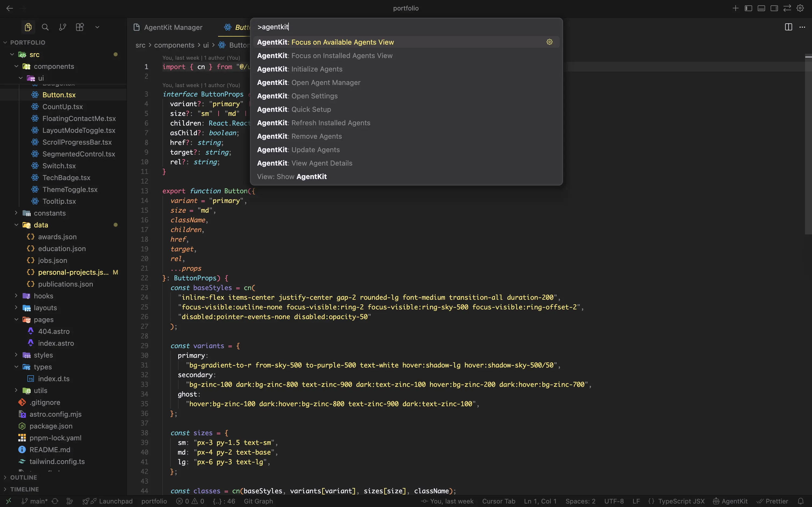Open notifications bell icon
This screenshot has width=812, height=507.
801,501
